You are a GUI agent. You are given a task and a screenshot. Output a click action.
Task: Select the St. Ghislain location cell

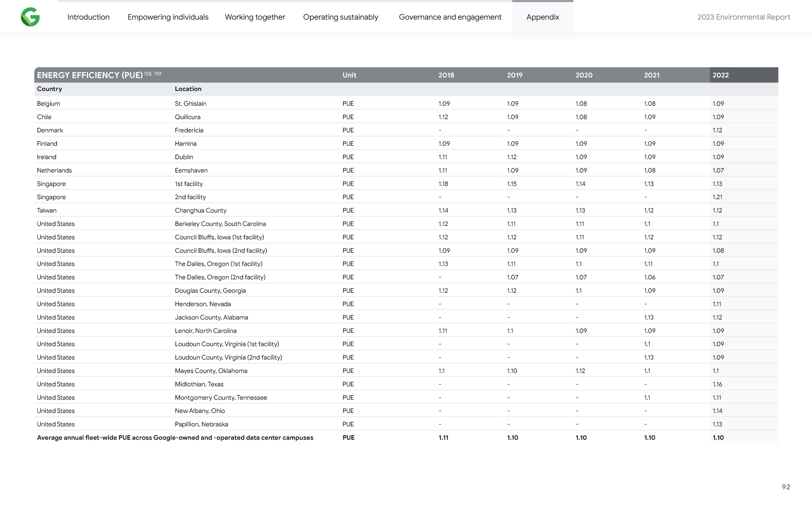coord(190,103)
